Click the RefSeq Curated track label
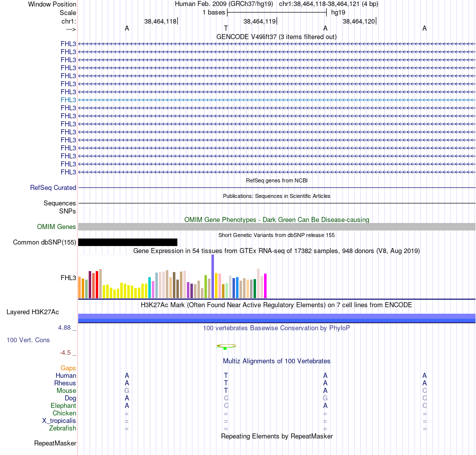 click(x=53, y=187)
